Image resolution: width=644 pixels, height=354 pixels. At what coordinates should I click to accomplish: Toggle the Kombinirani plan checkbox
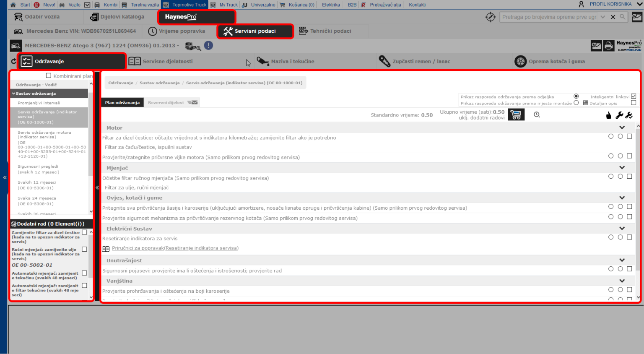coord(49,75)
